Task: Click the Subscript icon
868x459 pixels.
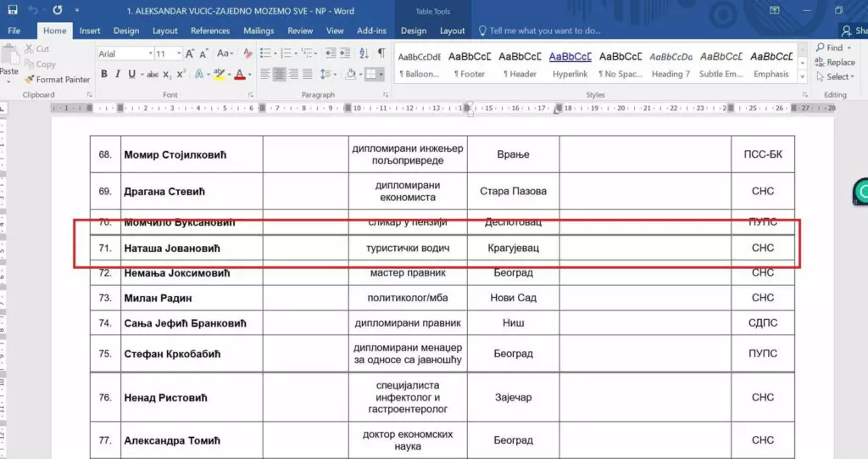Action: coord(168,74)
